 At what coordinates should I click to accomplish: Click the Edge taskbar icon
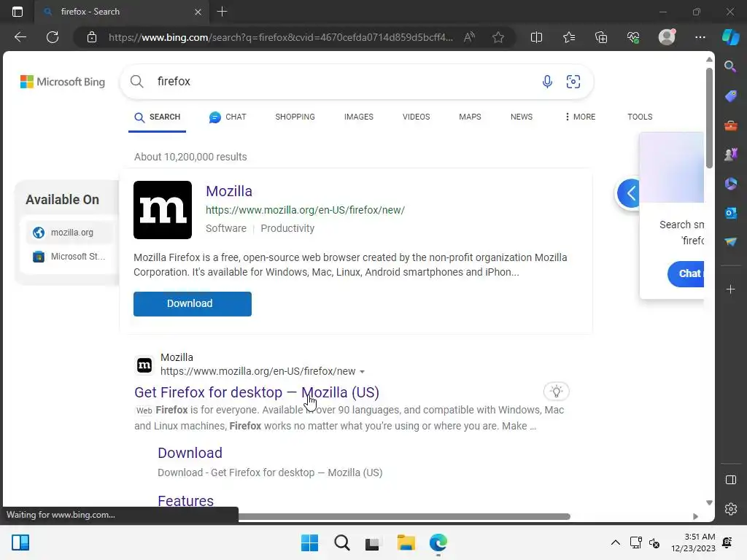[x=438, y=542]
